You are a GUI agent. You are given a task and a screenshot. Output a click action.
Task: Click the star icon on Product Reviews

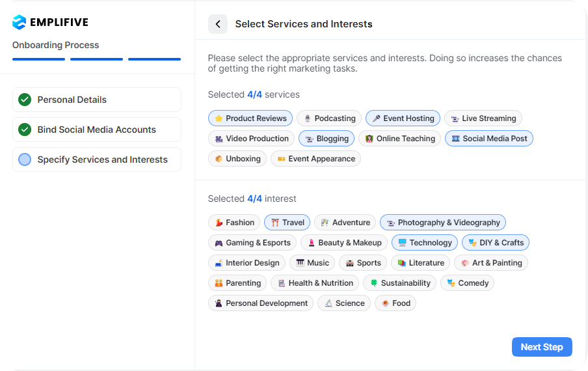[219, 118]
